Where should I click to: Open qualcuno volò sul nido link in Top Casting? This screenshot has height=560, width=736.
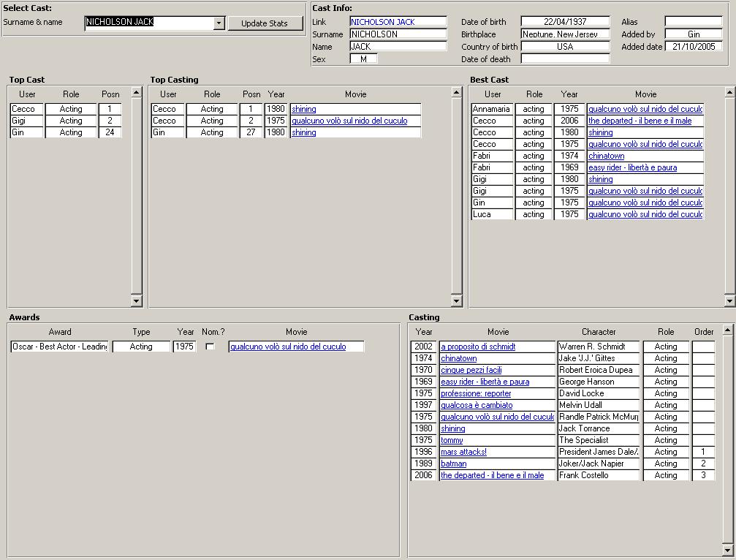click(x=349, y=121)
